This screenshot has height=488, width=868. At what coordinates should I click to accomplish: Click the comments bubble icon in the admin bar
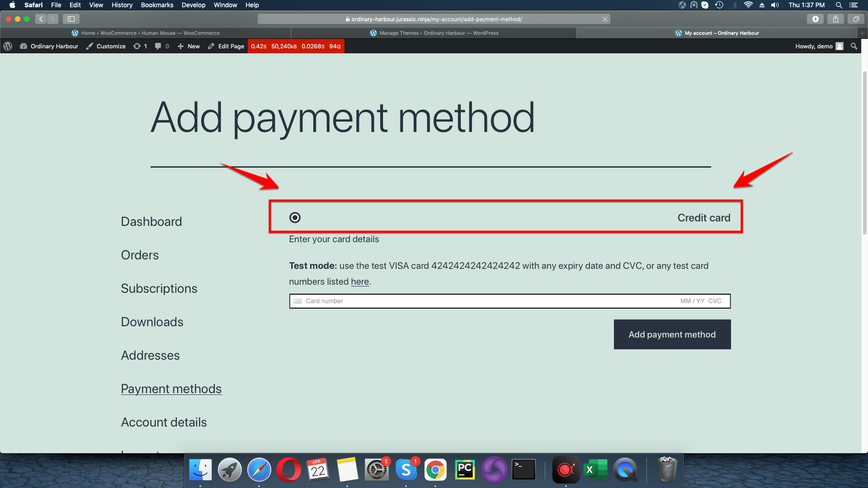159,46
